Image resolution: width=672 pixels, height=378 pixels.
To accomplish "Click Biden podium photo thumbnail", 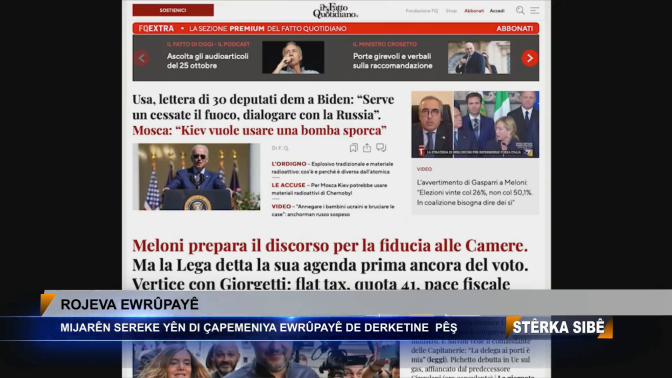I will 196,177.
